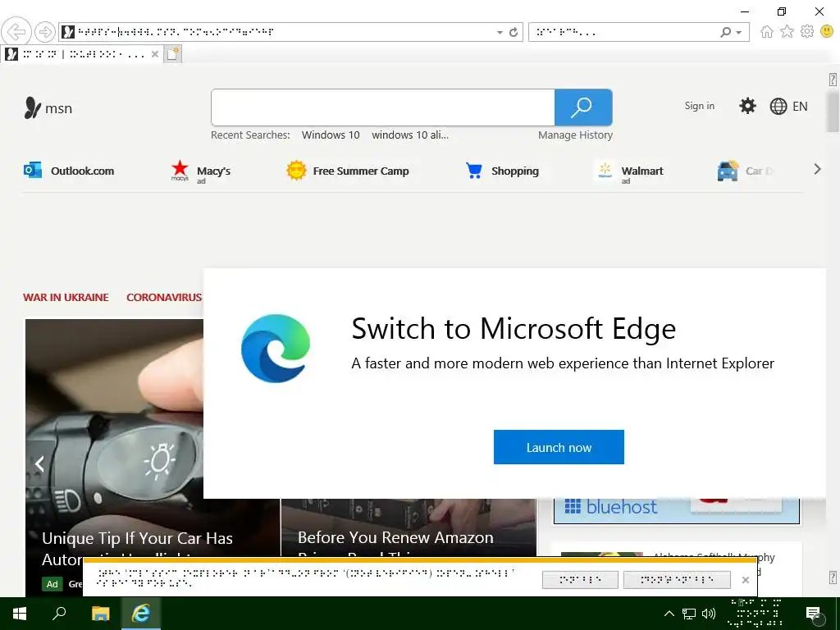Click the Internet Explorer taskbar icon
Image resolution: width=840 pixels, height=630 pixels.
(x=141, y=614)
